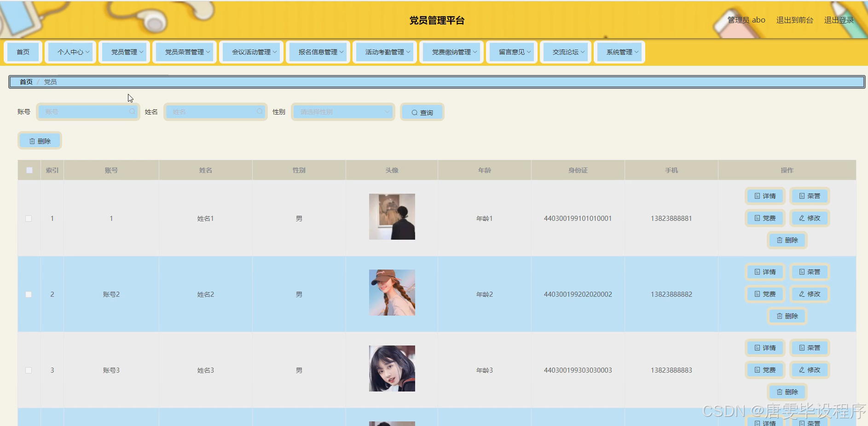This screenshot has height=426, width=868.
Task: Click the 账号3 cell
Action: click(x=111, y=370)
